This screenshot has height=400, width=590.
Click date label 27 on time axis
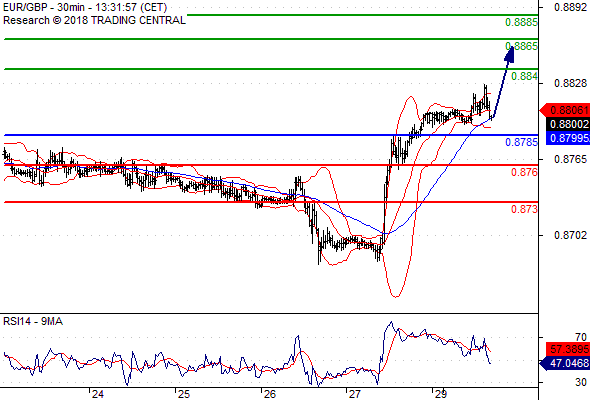pos(355,394)
